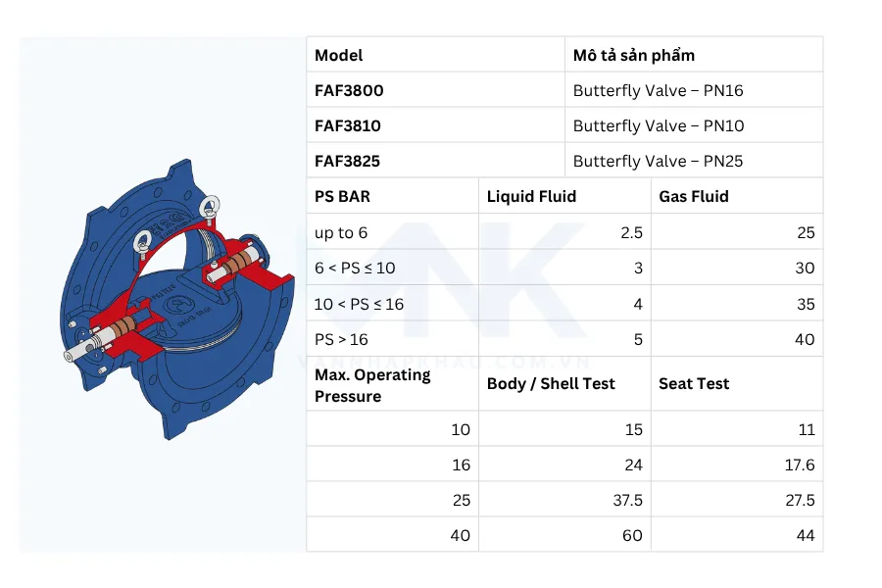Click the Liquid Fluid column header
This screenshot has width=882, height=588.
[531, 196]
